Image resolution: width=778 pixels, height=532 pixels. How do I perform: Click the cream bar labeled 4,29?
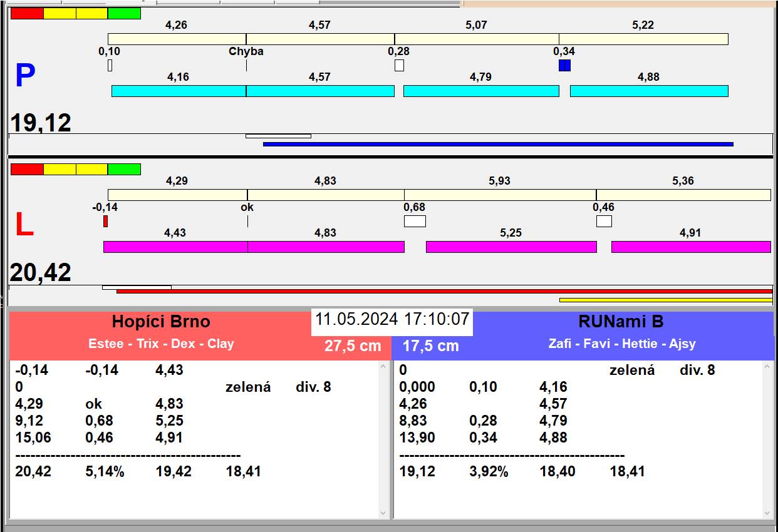177,195
